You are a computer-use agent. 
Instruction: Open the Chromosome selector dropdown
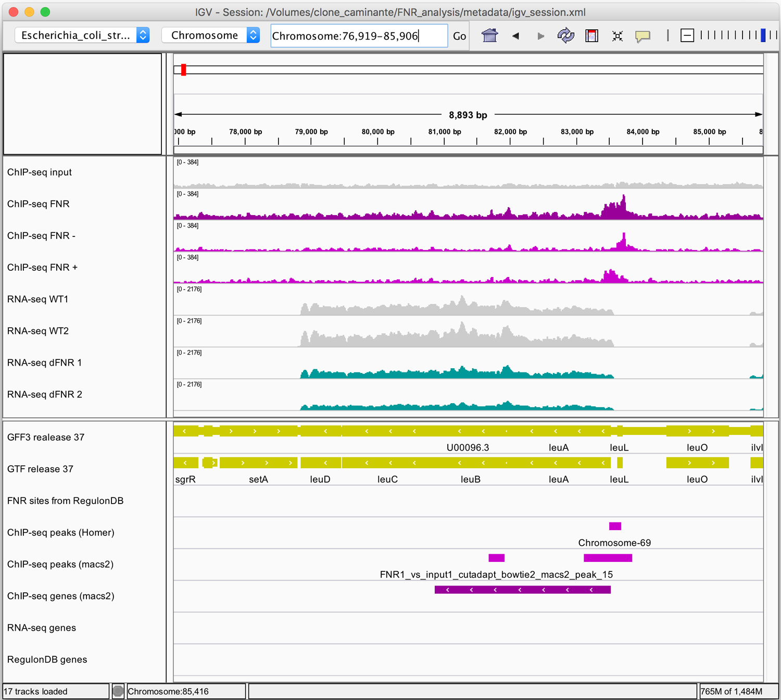pyautogui.click(x=211, y=35)
